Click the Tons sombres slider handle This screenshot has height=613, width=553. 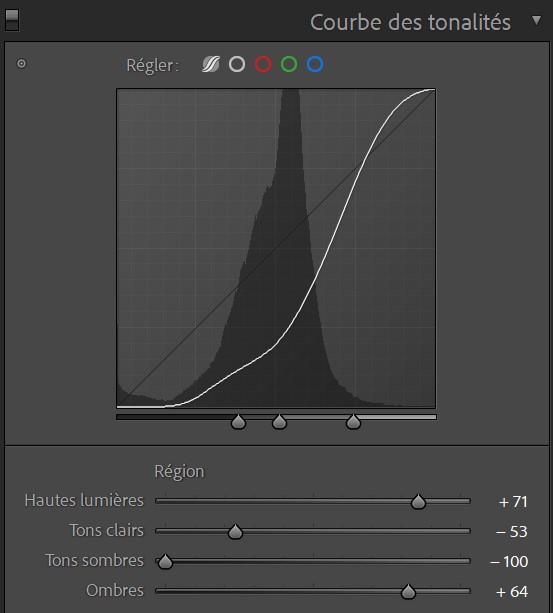165,561
